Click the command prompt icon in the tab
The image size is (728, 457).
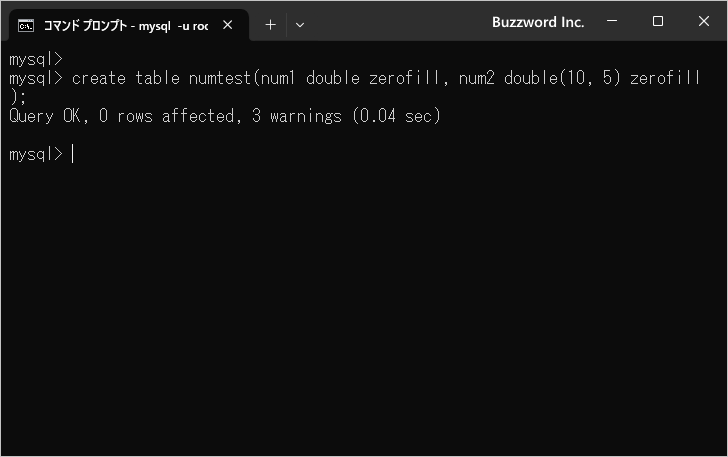[26, 26]
